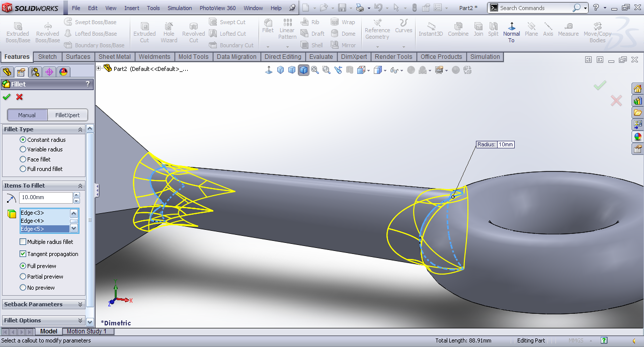
Task: Cancel the fillet with the red X
Action: [x=20, y=97]
